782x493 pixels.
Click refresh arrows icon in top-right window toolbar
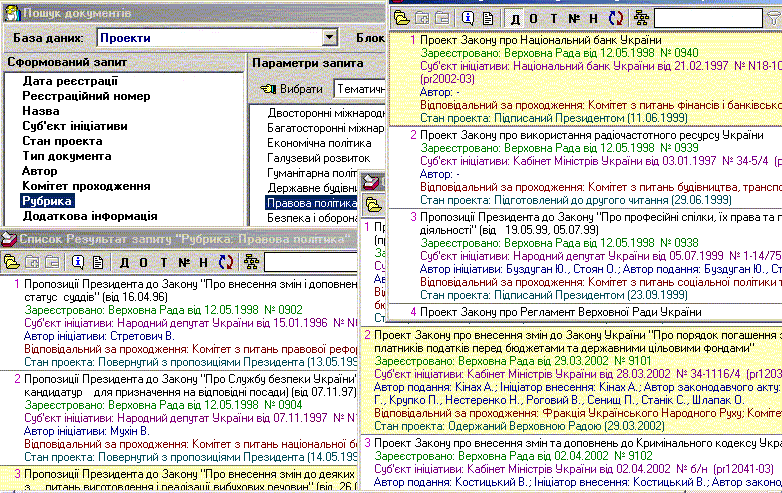(x=616, y=18)
